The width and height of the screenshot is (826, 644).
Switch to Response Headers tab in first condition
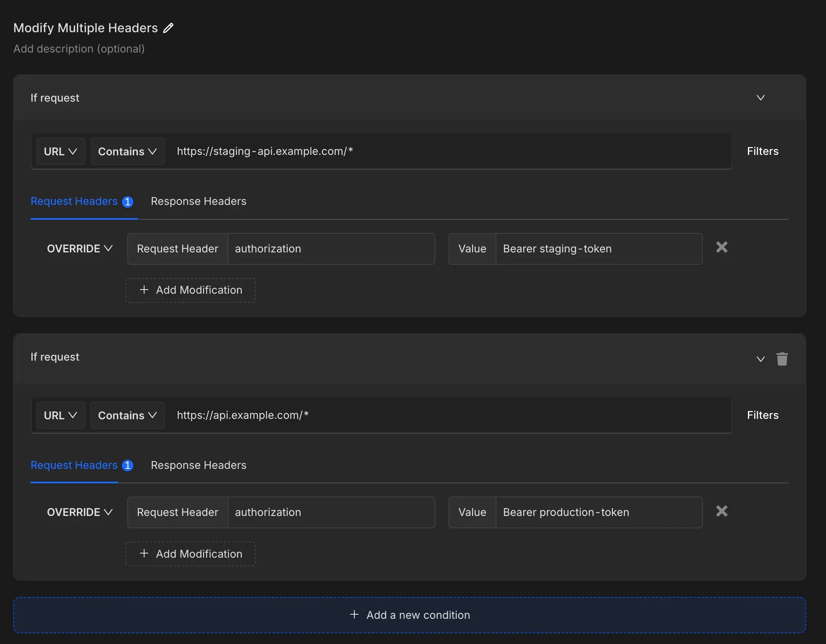click(198, 202)
